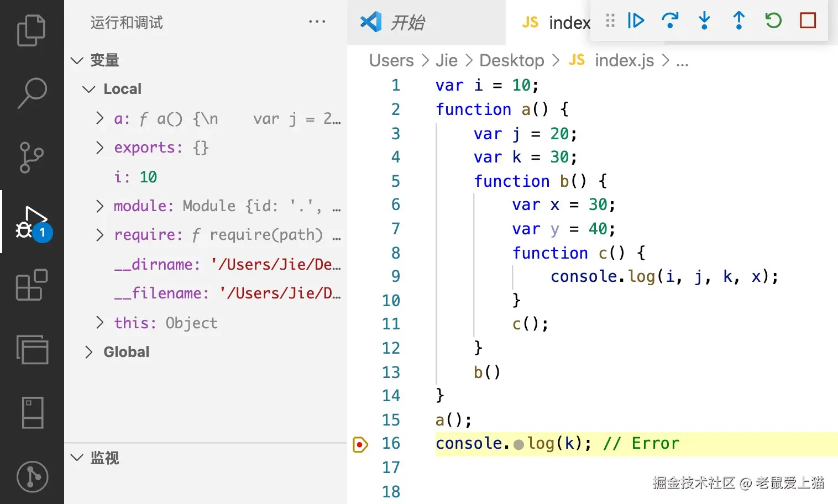The height and width of the screenshot is (504, 838).
Task: Click 'var j = 20;' on line 3
Action: pyautogui.click(x=525, y=134)
